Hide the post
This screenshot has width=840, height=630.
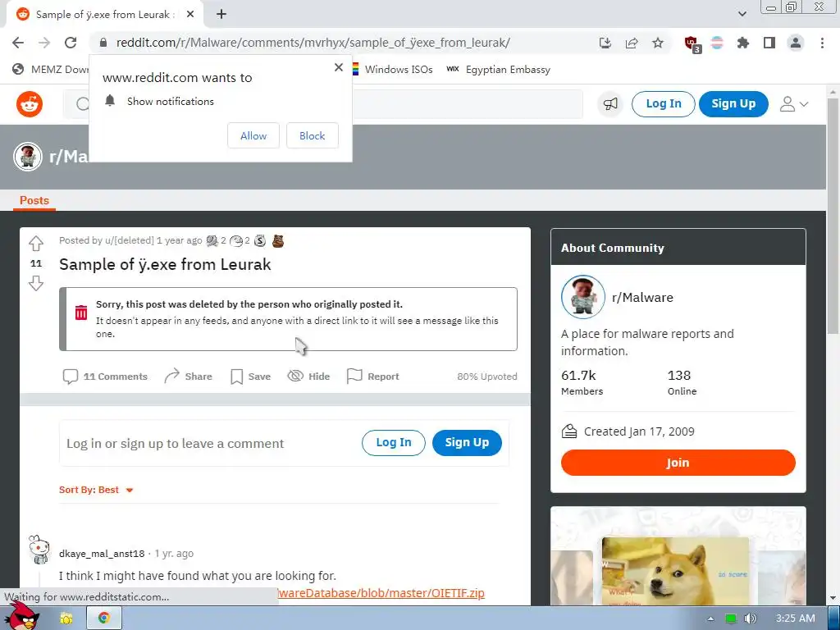pyautogui.click(x=308, y=377)
